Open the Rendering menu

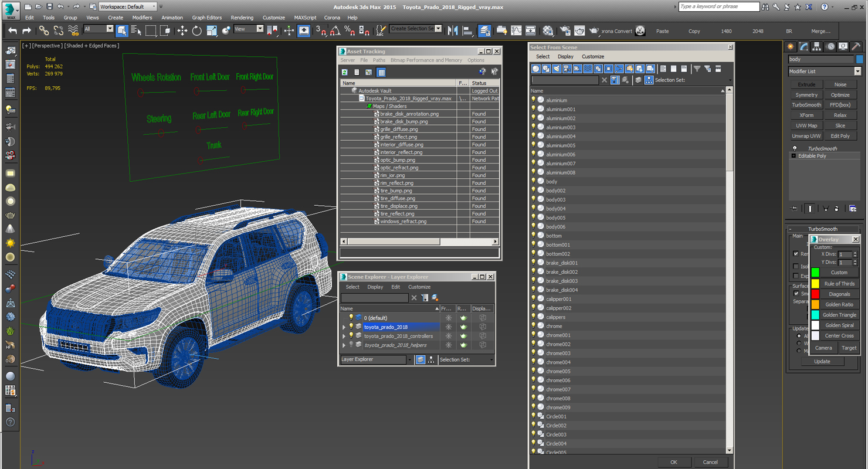(242, 18)
